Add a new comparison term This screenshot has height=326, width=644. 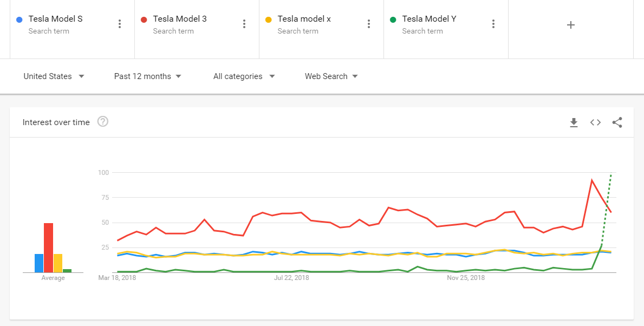[x=570, y=25]
